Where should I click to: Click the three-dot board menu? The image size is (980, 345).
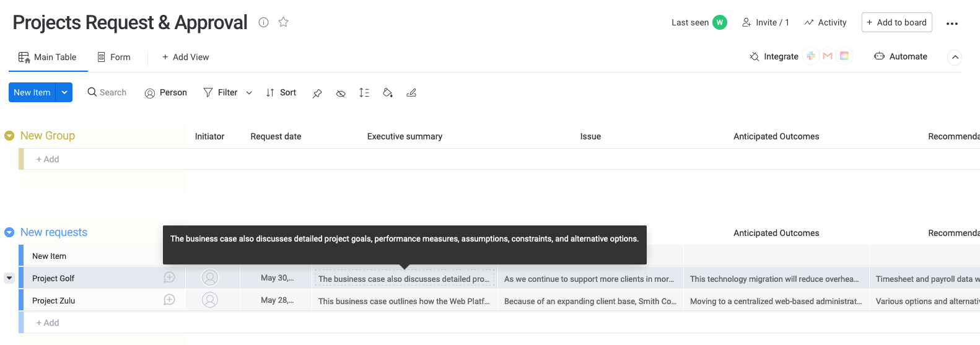952,24
